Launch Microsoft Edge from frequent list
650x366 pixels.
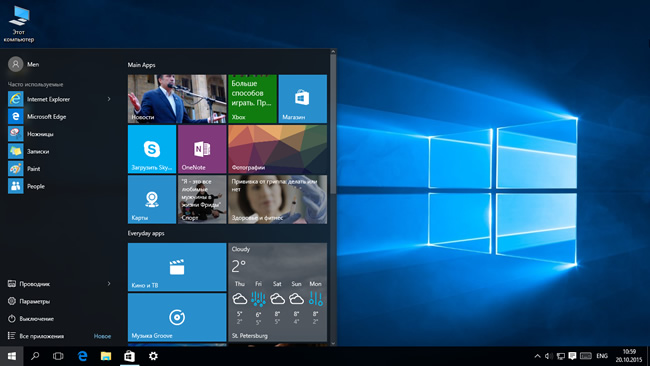60,116
